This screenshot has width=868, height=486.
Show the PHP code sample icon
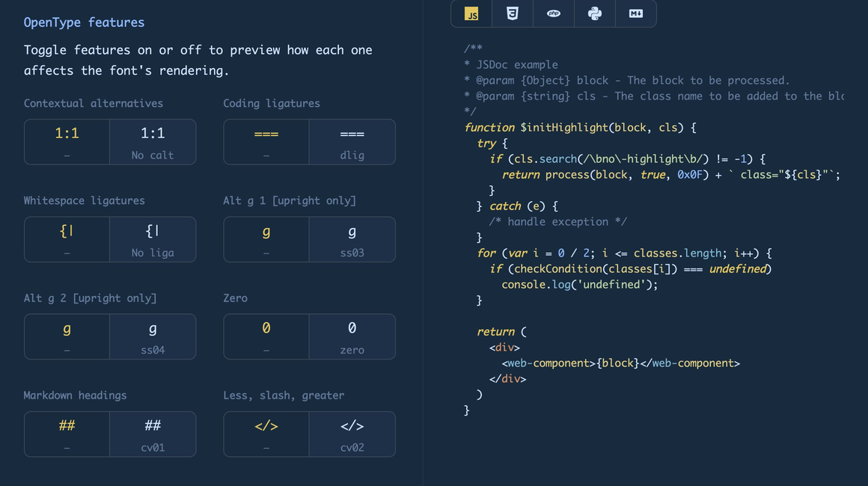point(554,13)
